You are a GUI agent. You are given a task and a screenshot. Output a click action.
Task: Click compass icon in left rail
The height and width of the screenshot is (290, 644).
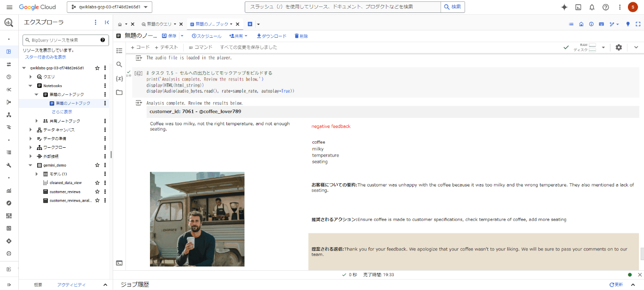(x=9, y=203)
